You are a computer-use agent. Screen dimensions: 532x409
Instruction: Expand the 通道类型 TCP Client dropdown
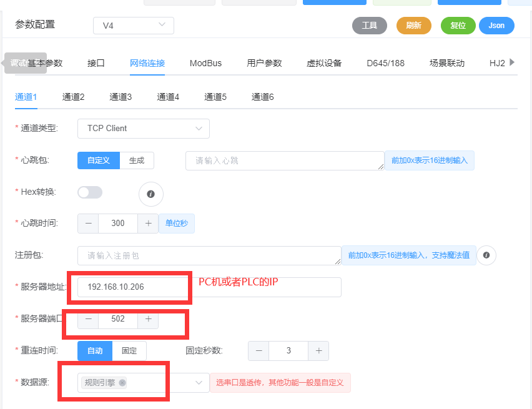(144, 129)
